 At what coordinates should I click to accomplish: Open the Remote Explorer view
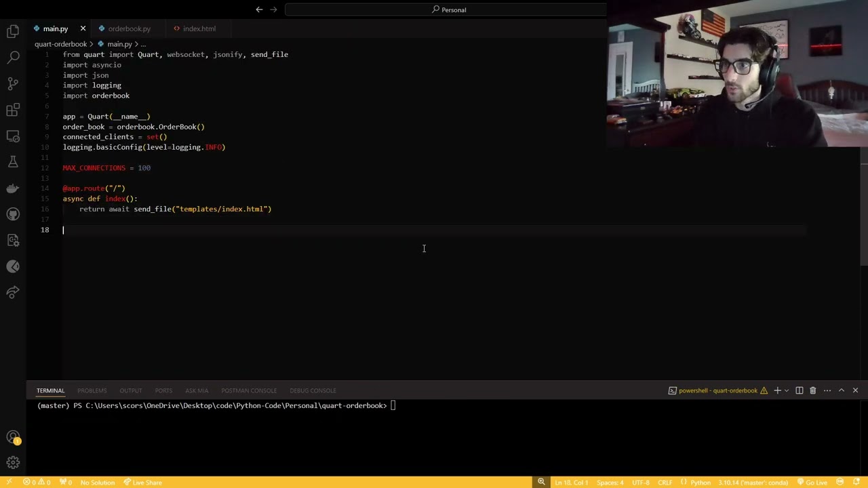pyautogui.click(x=13, y=136)
